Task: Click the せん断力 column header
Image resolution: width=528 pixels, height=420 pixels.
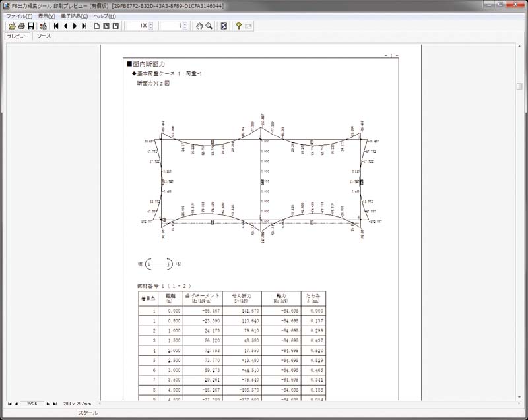Action: click(242, 298)
